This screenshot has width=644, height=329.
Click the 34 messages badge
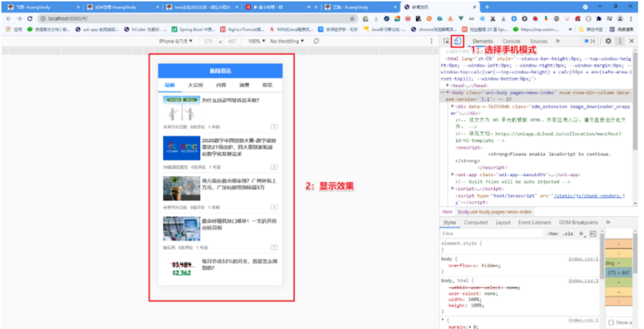coord(589,41)
